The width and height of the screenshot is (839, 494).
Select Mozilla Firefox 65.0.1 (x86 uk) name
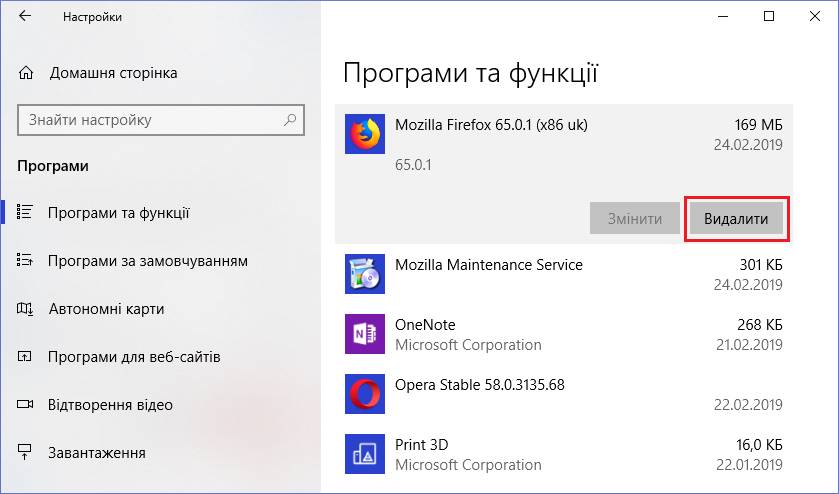point(491,125)
